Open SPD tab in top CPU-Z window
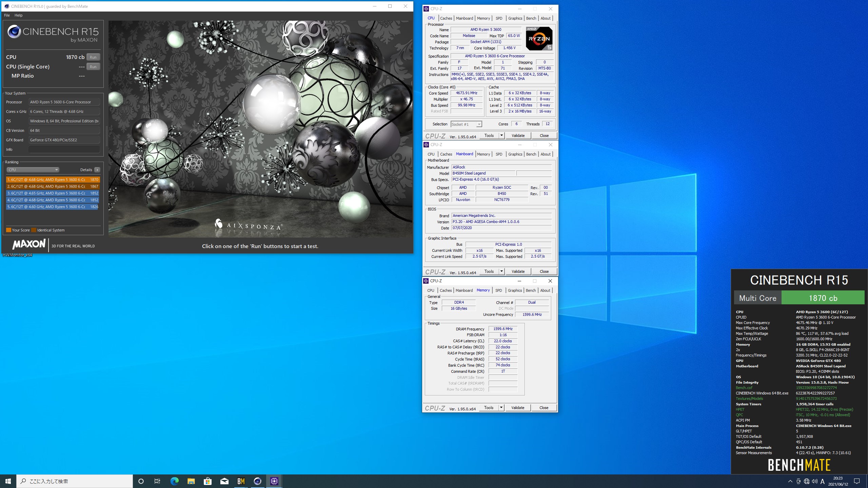 coord(499,18)
